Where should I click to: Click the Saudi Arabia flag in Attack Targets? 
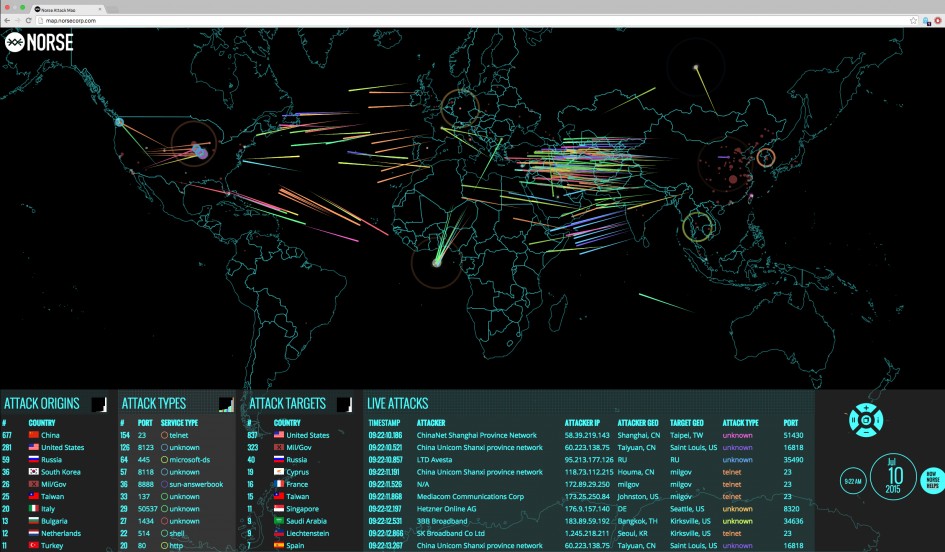click(279, 521)
